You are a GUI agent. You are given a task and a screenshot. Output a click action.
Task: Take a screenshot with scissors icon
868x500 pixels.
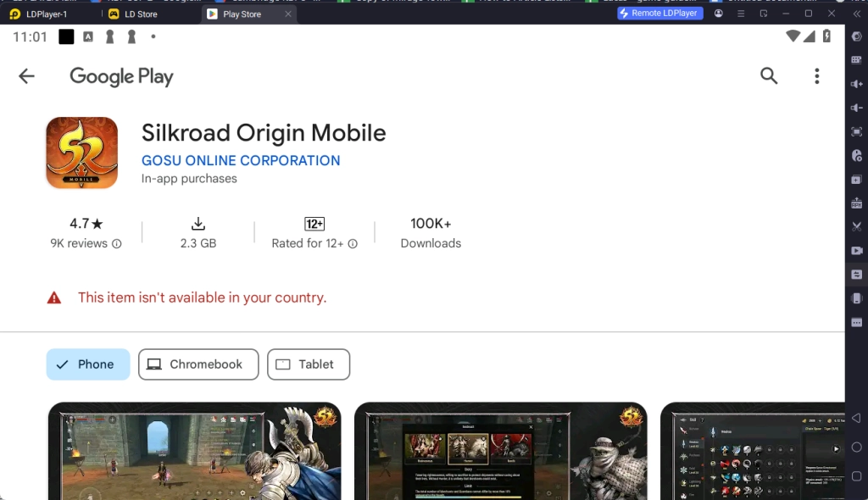[x=856, y=226]
